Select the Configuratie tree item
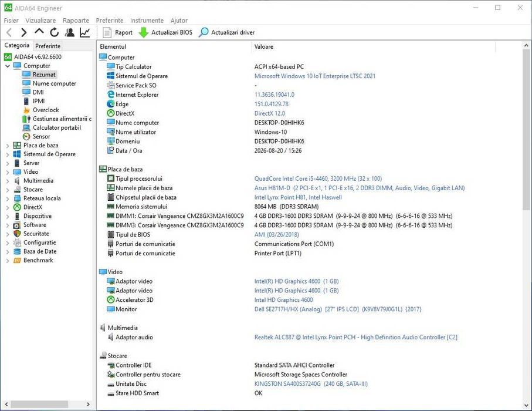The height and width of the screenshot is (411, 532). [x=39, y=242]
